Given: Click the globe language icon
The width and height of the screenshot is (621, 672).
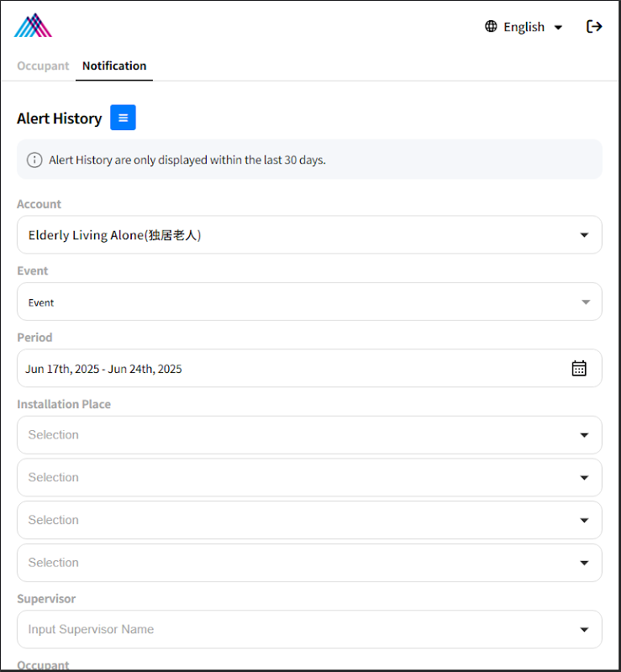Looking at the screenshot, I should pos(491,27).
